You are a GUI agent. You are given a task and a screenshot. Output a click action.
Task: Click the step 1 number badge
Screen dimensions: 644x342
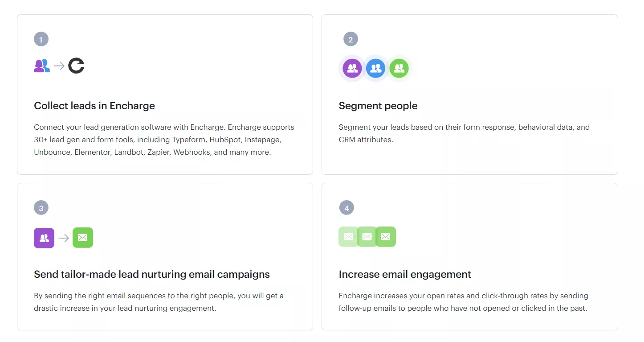pyautogui.click(x=41, y=39)
